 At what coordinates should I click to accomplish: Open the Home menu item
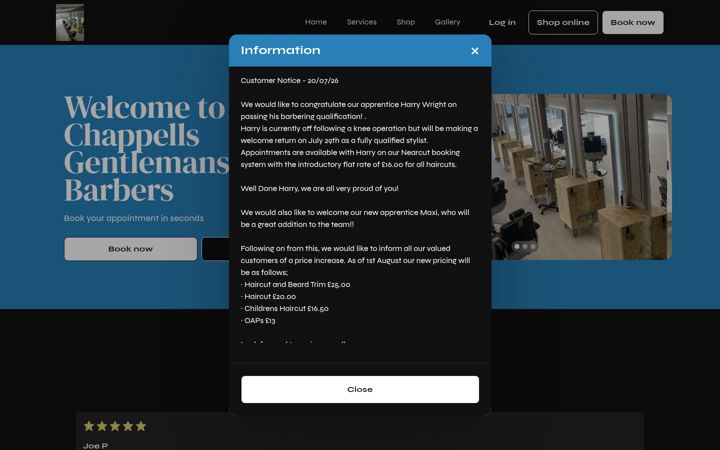pos(316,22)
